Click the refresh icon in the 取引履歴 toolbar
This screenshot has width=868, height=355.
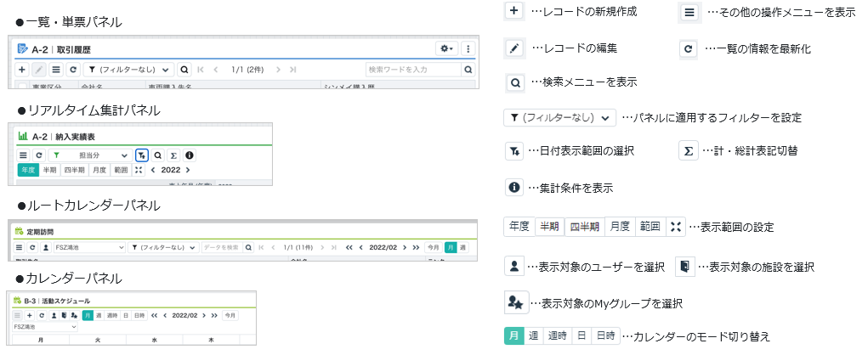tap(72, 70)
